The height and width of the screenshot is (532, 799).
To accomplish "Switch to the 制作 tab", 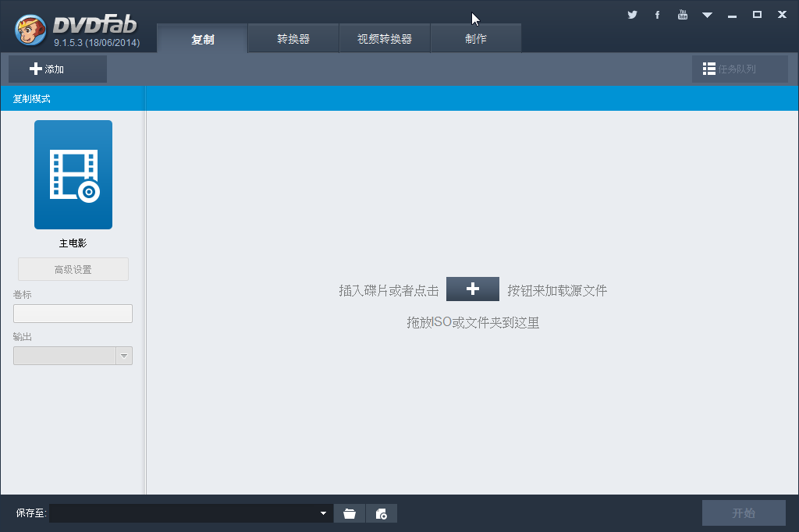I will [x=476, y=39].
